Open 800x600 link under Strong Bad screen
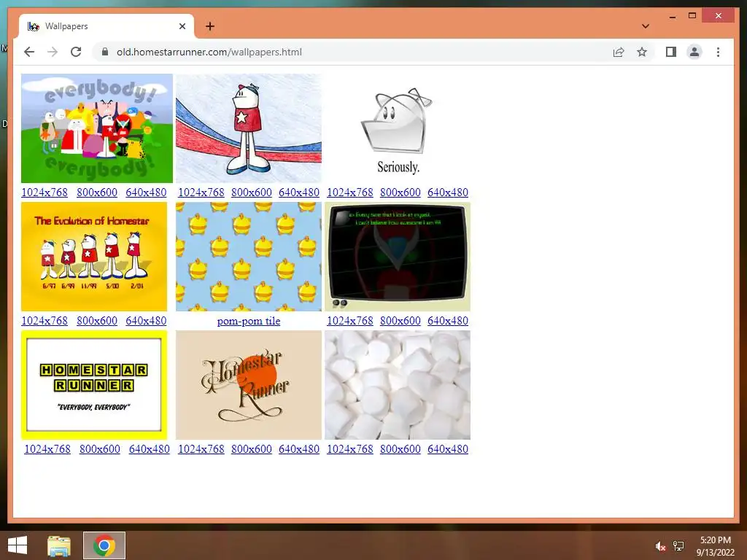This screenshot has height=560, width=747. click(x=400, y=321)
